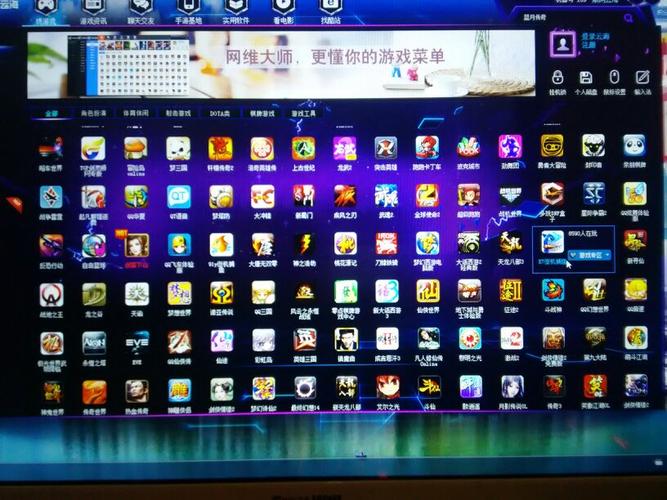
Task: Open 个人磁盘 save disk icon
Action: coord(586,77)
